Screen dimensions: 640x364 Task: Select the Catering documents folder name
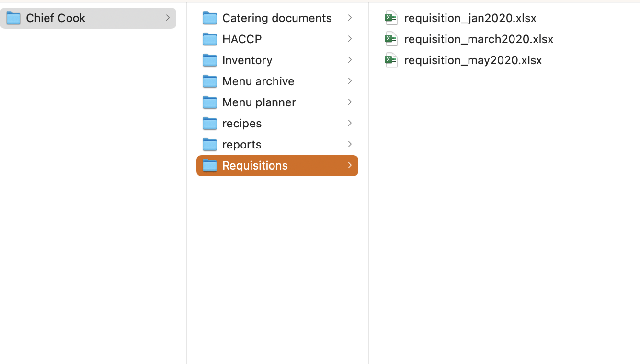277,18
